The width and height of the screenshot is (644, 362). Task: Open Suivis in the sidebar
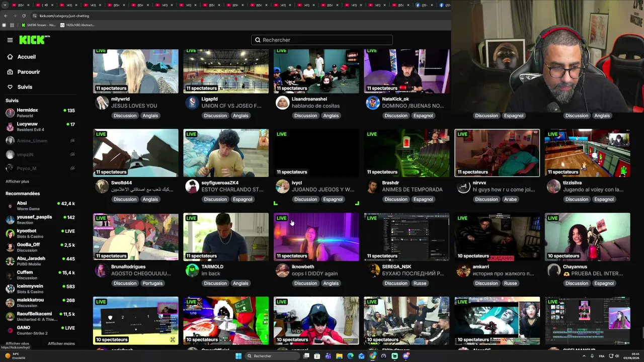20,87
